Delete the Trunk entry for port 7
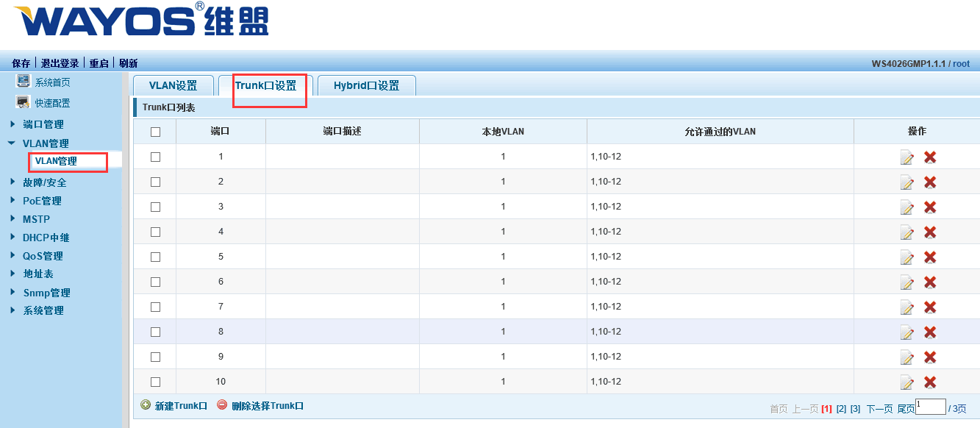This screenshot has height=428, width=980. tap(930, 307)
